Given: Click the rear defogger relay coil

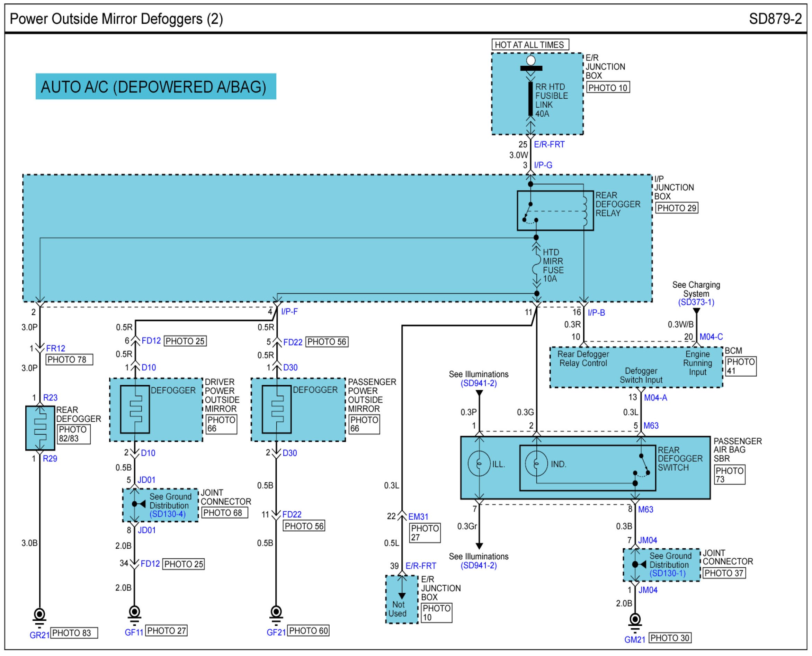Looking at the screenshot, I should coord(585,212).
